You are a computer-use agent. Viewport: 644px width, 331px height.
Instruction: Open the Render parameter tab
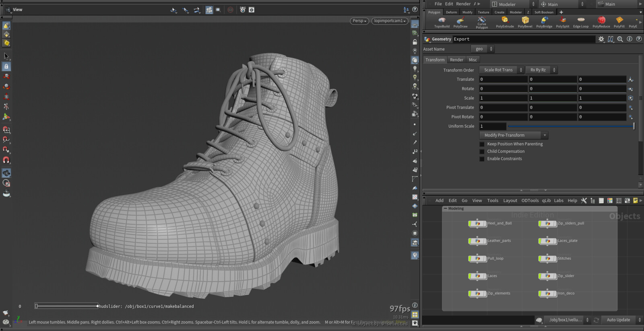pyautogui.click(x=456, y=60)
